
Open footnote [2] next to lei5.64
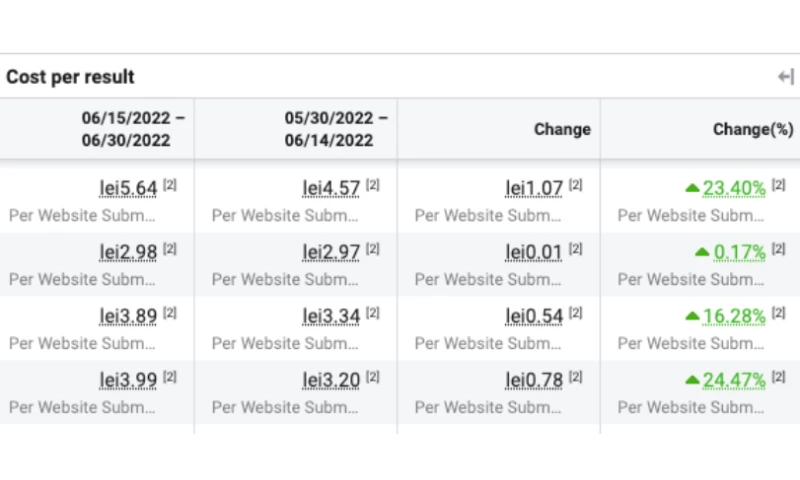coord(170,185)
